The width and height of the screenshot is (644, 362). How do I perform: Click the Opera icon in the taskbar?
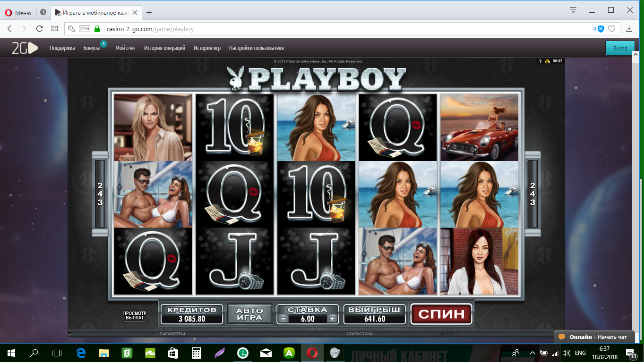tap(312, 353)
